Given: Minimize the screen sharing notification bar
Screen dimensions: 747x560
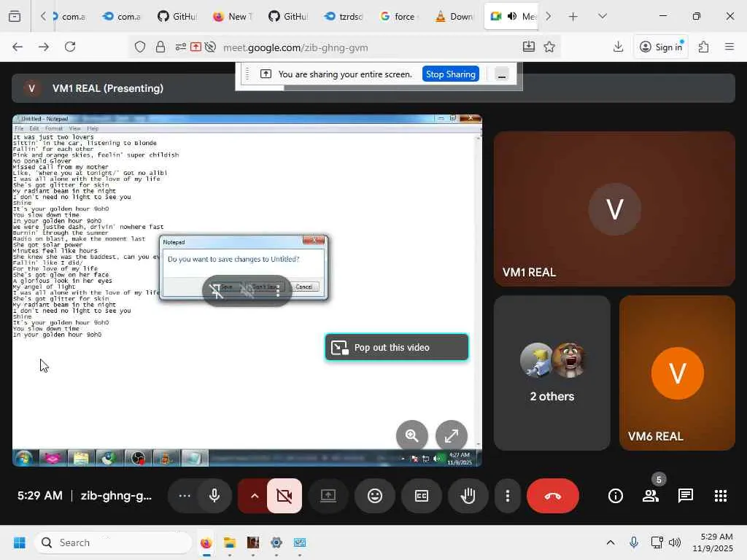Looking at the screenshot, I should pos(502,74).
